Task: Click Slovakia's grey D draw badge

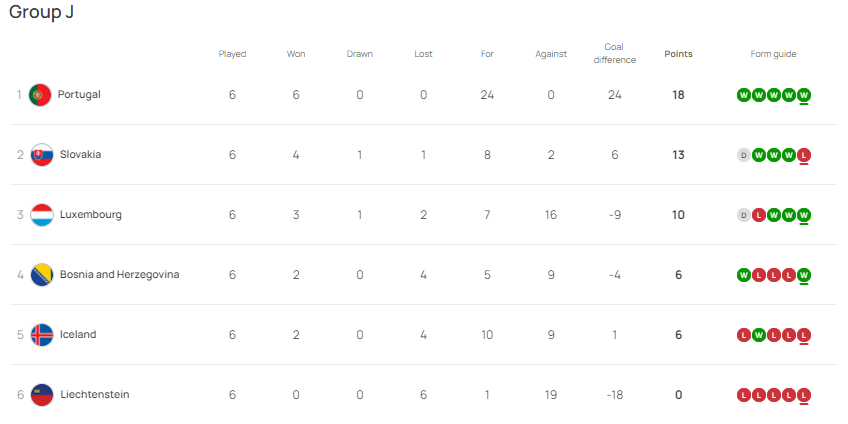Action: coord(744,156)
